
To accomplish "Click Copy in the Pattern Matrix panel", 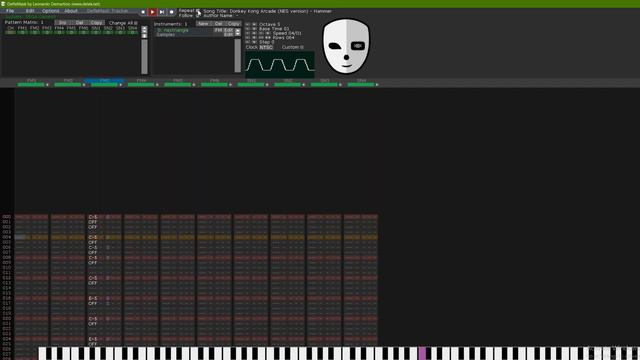I will [97, 23].
